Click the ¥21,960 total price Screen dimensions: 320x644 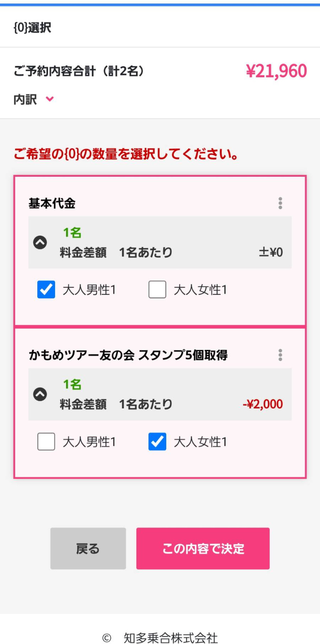(276, 71)
